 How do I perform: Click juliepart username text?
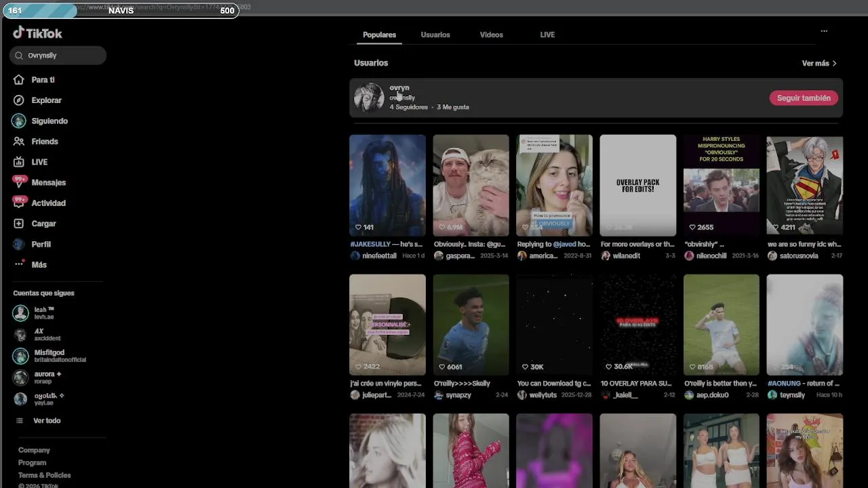pos(376,395)
